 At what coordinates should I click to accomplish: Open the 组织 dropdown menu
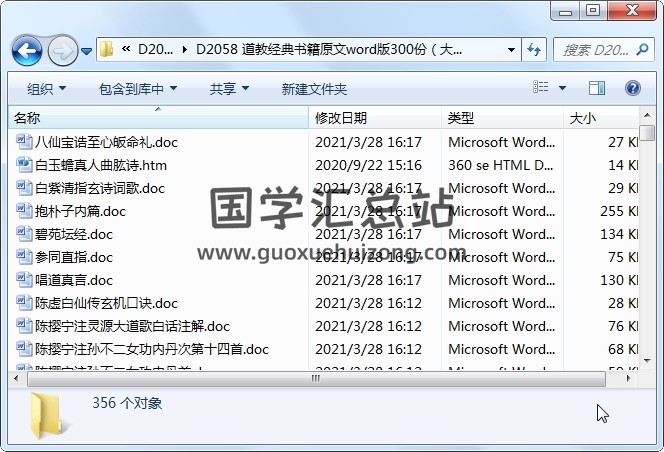(x=46, y=88)
